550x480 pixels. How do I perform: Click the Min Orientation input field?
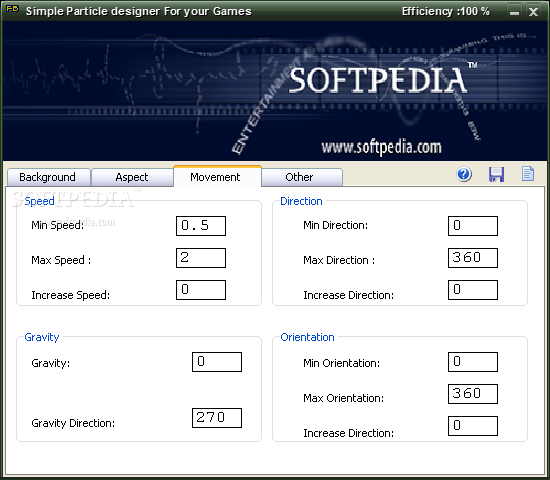(473, 362)
